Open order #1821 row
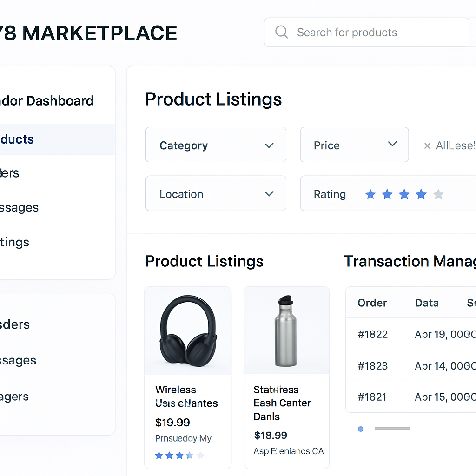The height and width of the screenshot is (476, 476). pyautogui.click(x=411, y=397)
